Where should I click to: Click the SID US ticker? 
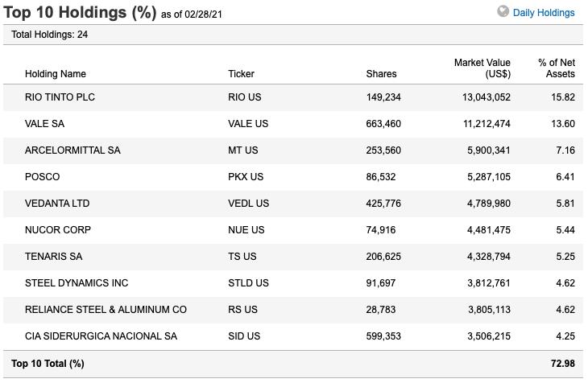click(244, 336)
